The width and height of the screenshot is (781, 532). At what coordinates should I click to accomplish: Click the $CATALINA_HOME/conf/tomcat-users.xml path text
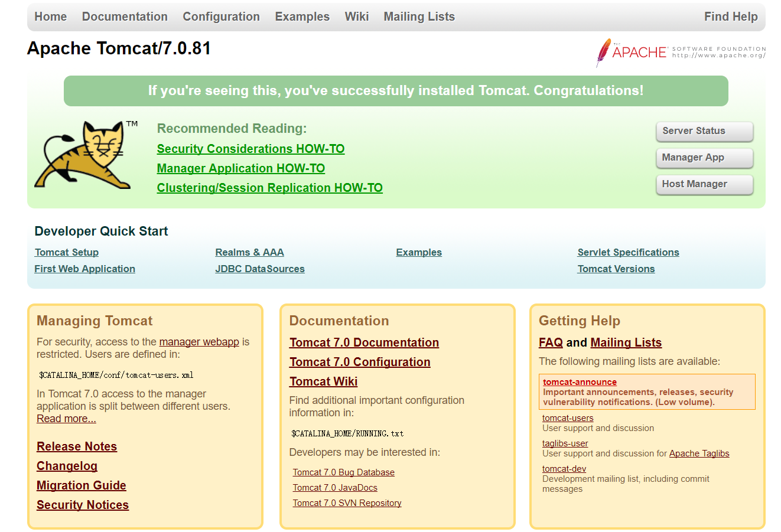[116, 375]
